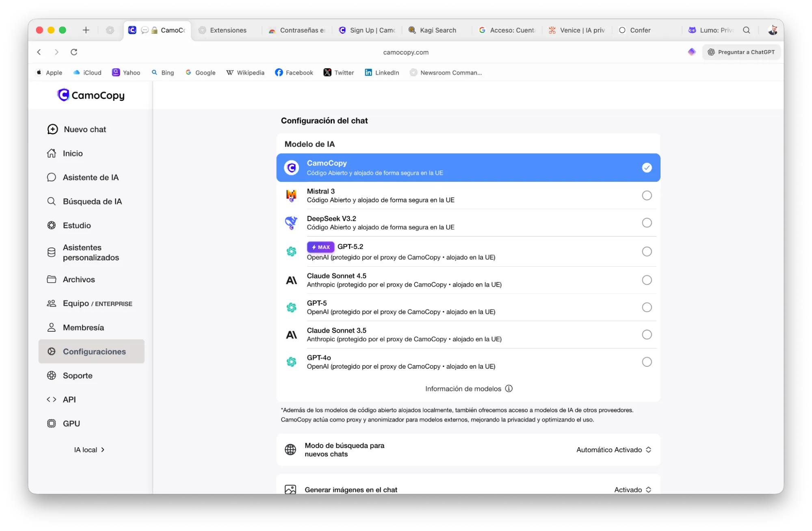812x531 pixels.
Task: Click the Archivos folder icon
Action: pos(52,279)
